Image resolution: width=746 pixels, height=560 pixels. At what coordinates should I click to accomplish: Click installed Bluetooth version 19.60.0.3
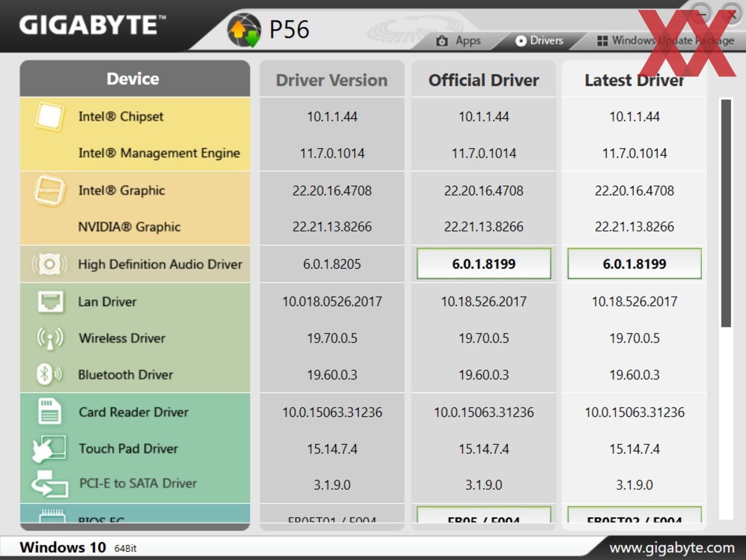click(332, 375)
